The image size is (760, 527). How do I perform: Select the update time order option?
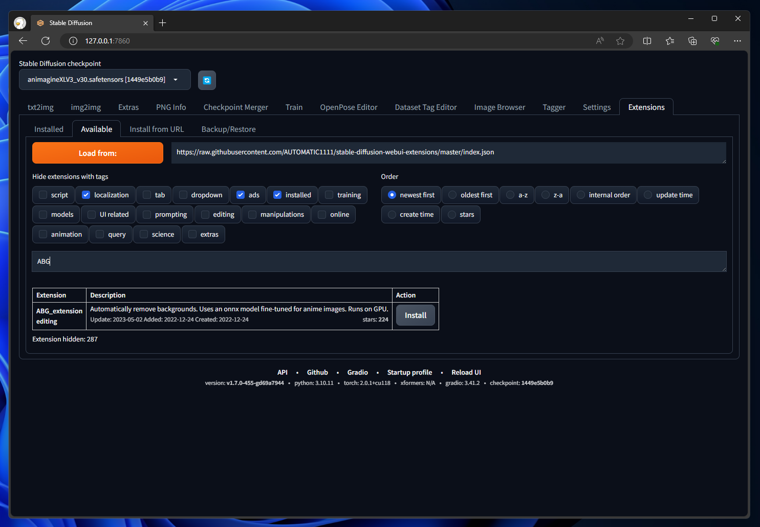click(x=648, y=195)
